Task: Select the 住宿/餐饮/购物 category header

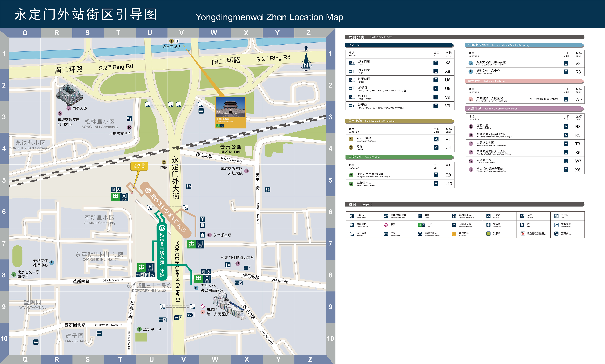Action: (525, 45)
